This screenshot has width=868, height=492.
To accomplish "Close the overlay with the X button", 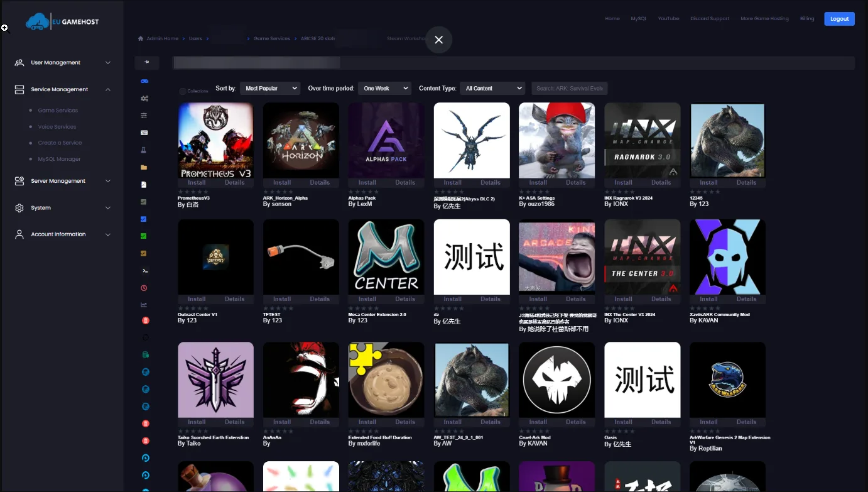I will [x=438, y=40].
